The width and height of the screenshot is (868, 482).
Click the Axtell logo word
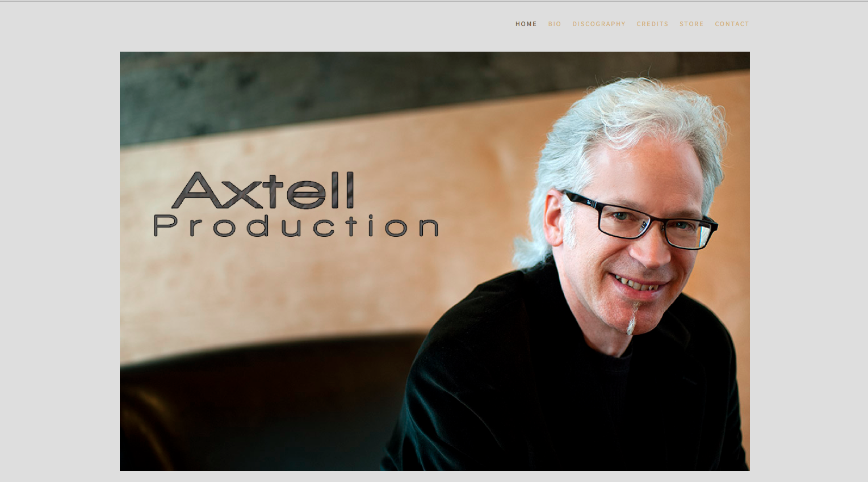[x=263, y=191]
